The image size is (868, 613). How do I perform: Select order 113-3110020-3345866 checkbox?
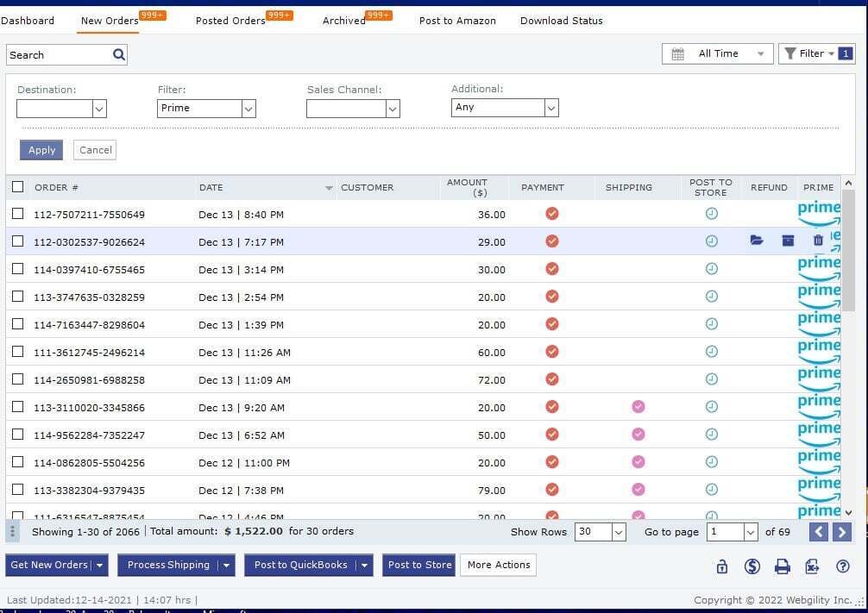pyautogui.click(x=18, y=407)
